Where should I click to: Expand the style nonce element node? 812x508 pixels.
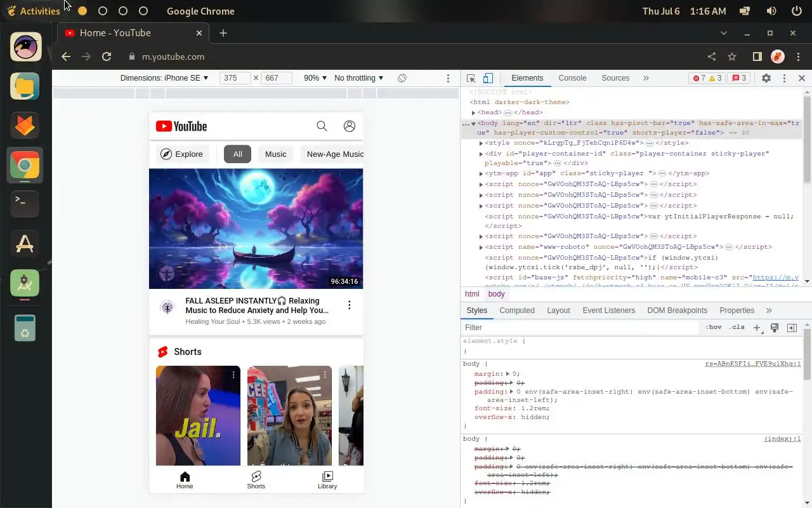point(481,144)
